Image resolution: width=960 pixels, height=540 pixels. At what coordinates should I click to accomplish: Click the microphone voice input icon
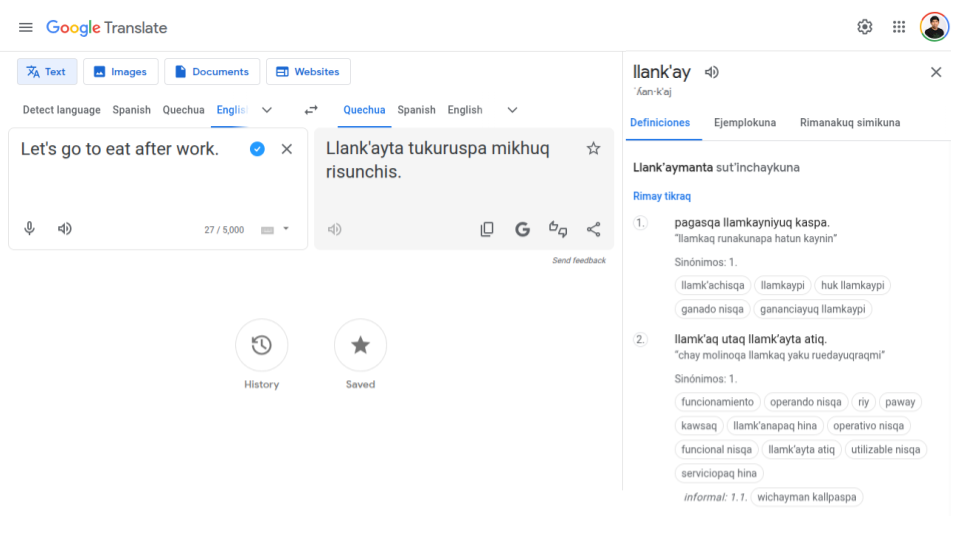30,229
